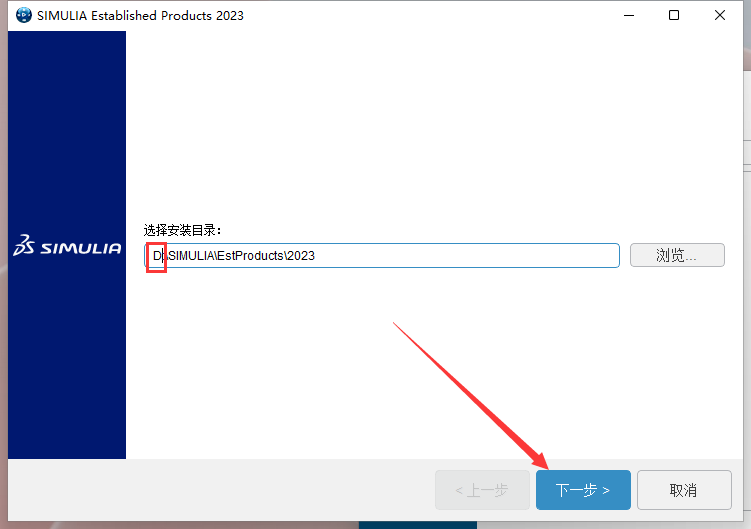This screenshot has height=529, width=751.
Task: Click the 选择安装目录 label text
Action: coord(182,230)
